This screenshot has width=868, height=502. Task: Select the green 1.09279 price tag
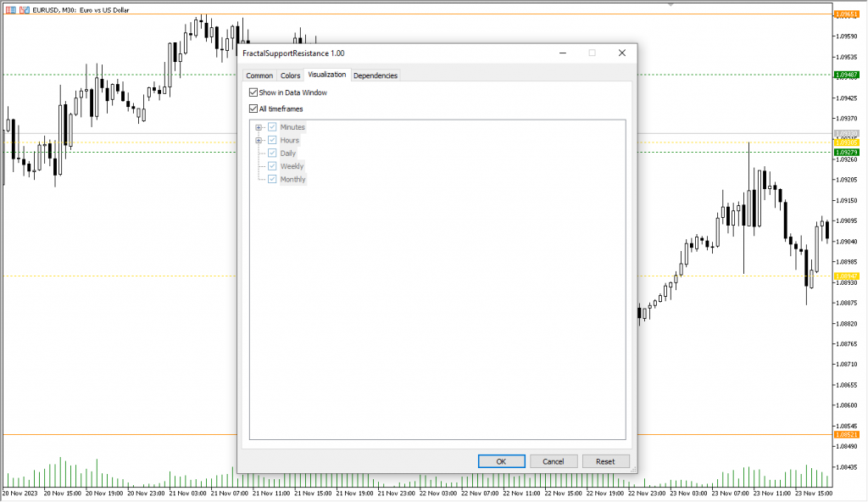(848, 152)
